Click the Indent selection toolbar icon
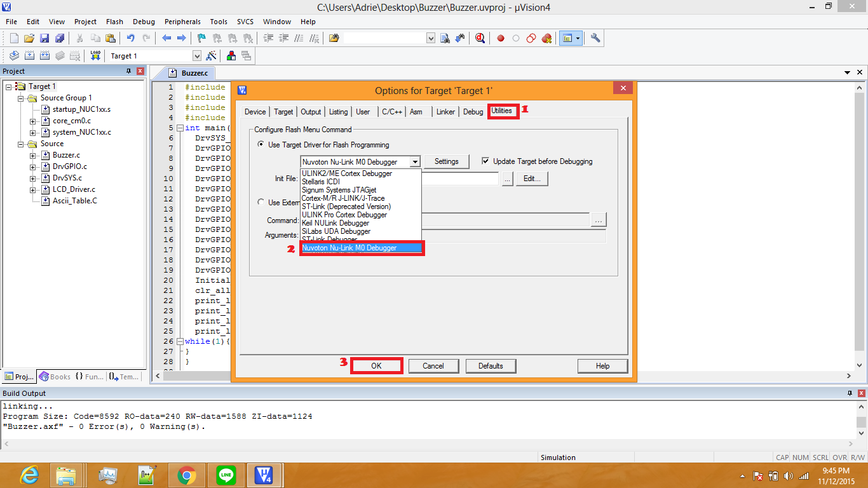This screenshot has width=868, height=488. pyautogui.click(x=268, y=38)
